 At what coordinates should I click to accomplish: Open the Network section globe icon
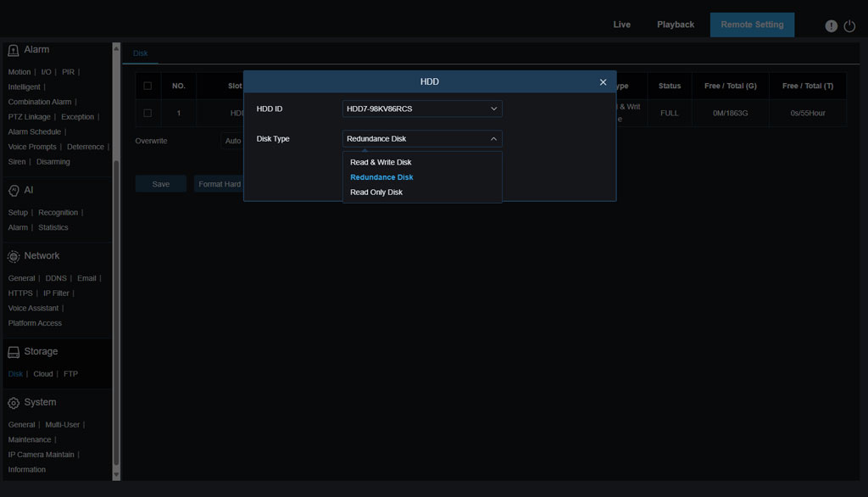(14, 255)
